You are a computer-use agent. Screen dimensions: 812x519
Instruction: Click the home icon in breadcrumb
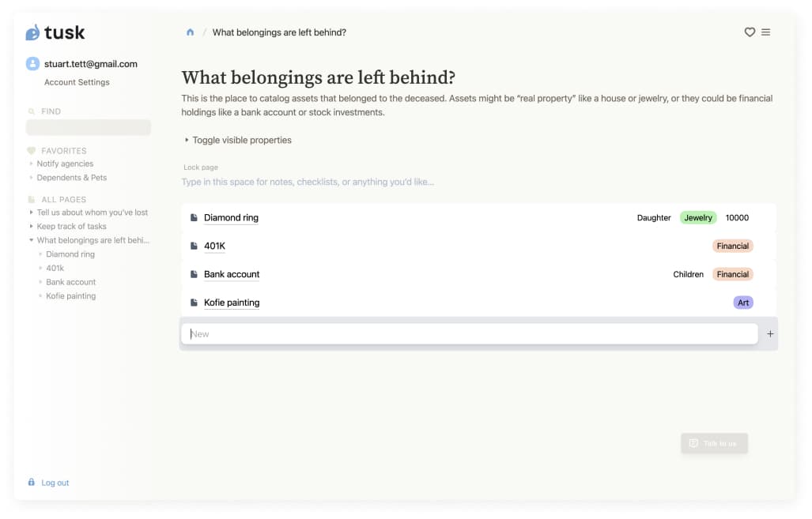pos(190,32)
